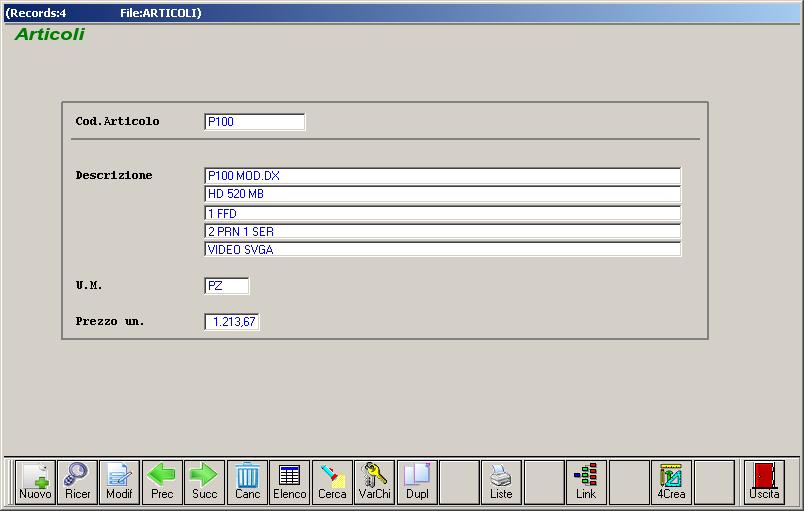Click the 4Crea toolbar icon
804x511 pixels.
click(671, 481)
